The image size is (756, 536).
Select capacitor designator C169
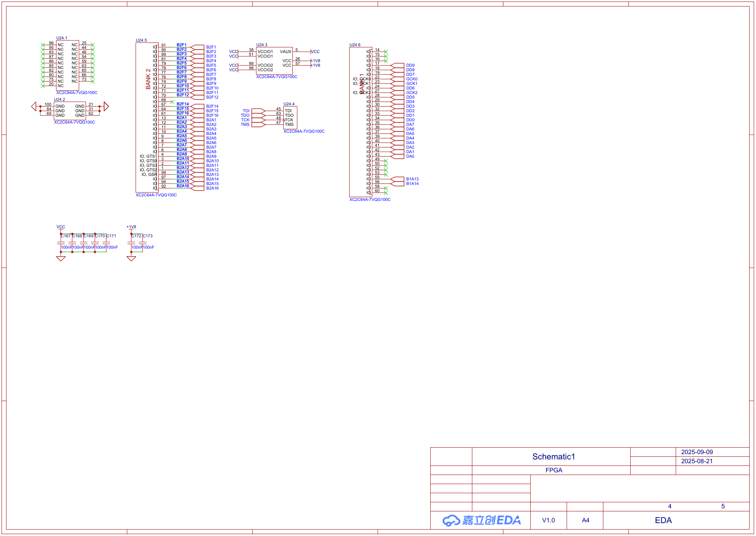pyautogui.click(x=89, y=236)
